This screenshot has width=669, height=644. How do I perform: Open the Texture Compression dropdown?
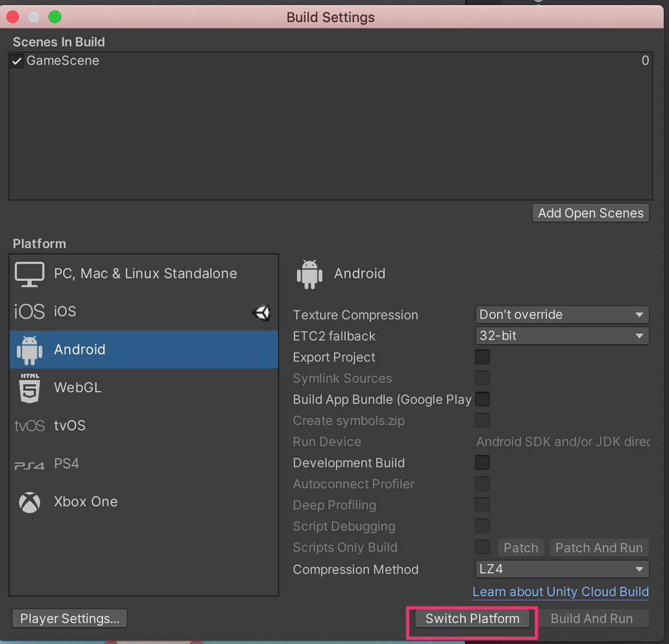561,315
